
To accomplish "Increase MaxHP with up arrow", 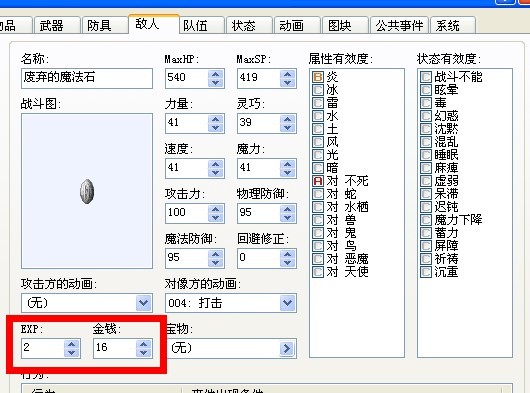I will click(x=216, y=74).
